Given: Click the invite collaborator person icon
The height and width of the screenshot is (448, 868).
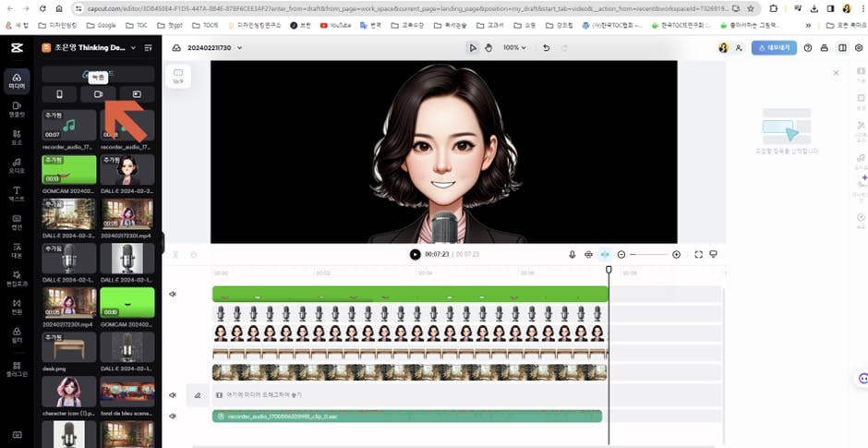Looking at the screenshot, I should (739, 48).
